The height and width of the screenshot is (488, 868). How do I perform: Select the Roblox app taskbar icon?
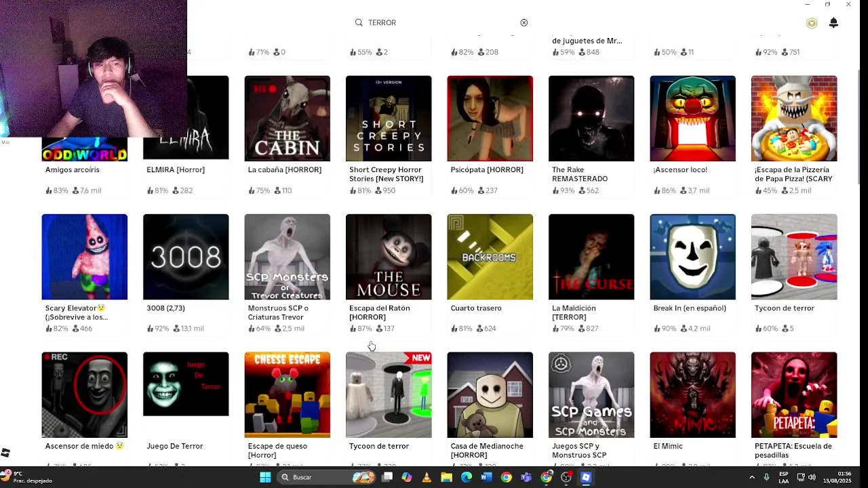pyautogui.click(x=586, y=477)
